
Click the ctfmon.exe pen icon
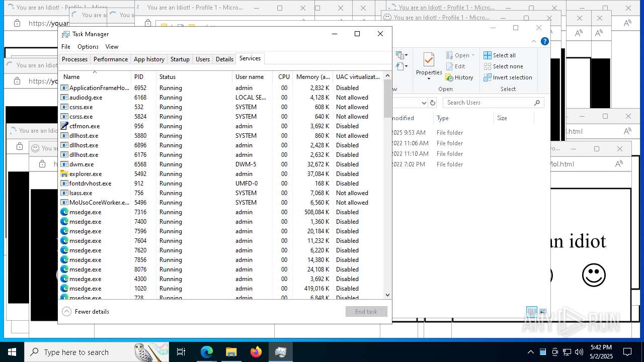point(64,126)
